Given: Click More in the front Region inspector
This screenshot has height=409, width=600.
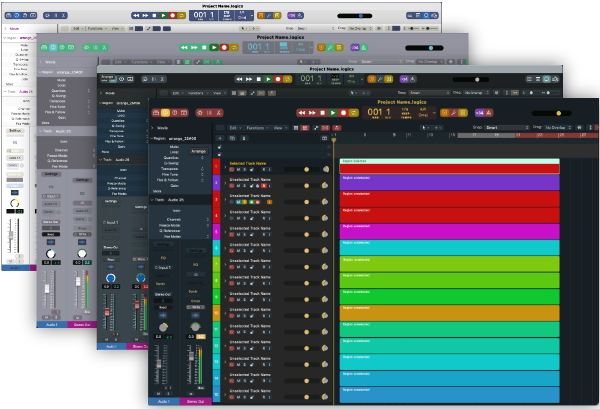Looking at the screenshot, I should [157, 191].
